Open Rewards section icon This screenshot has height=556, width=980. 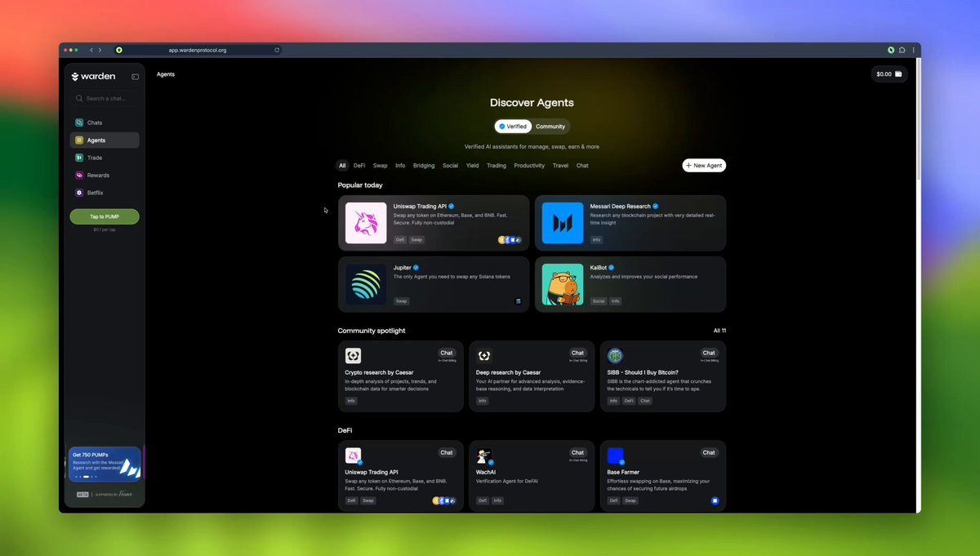[79, 176]
